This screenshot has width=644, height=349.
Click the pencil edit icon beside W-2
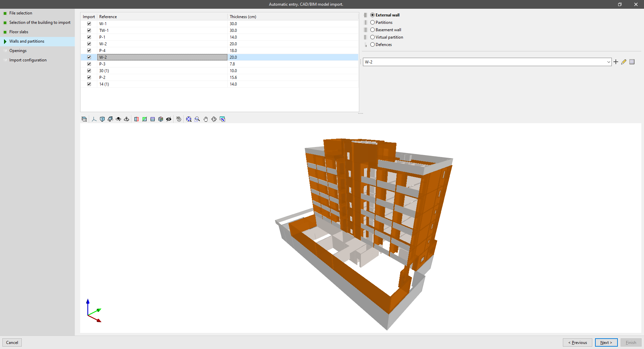624,62
